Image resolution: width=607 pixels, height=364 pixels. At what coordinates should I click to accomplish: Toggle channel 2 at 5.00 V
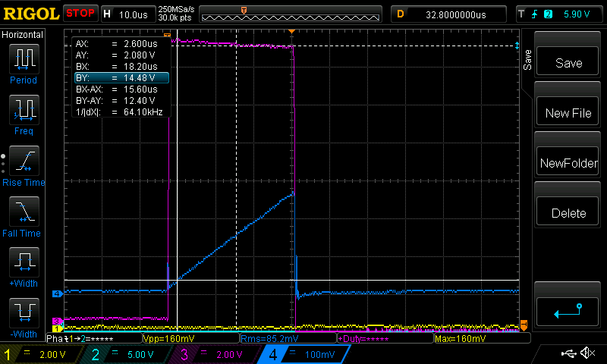[x=125, y=354]
